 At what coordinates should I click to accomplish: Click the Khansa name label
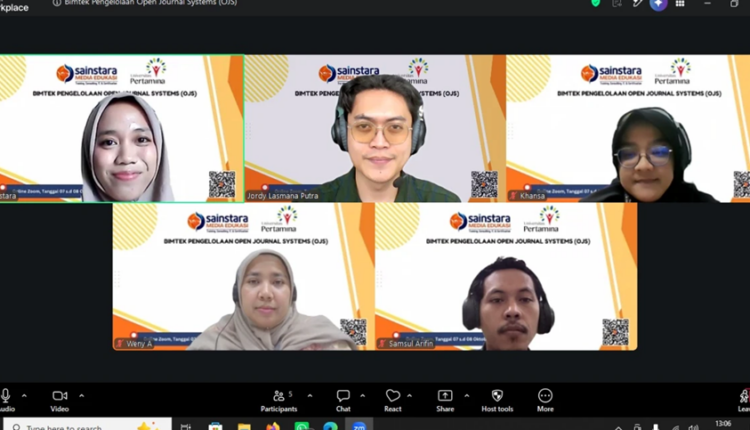click(532, 196)
